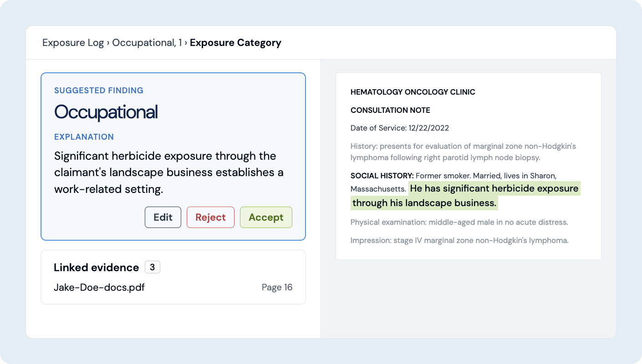This screenshot has width=642, height=364.
Task: Reject the suggested finding
Action: pos(210,217)
